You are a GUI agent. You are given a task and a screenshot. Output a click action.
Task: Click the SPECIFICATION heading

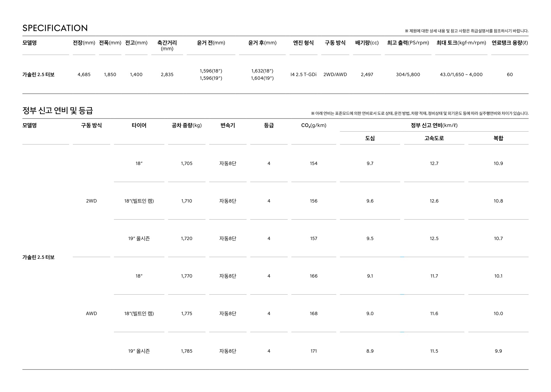click(x=55, y=28)
